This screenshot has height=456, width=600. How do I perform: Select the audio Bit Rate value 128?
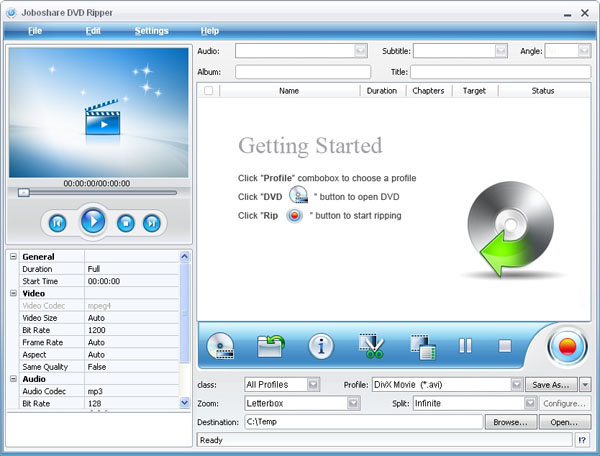click(132, 403)
